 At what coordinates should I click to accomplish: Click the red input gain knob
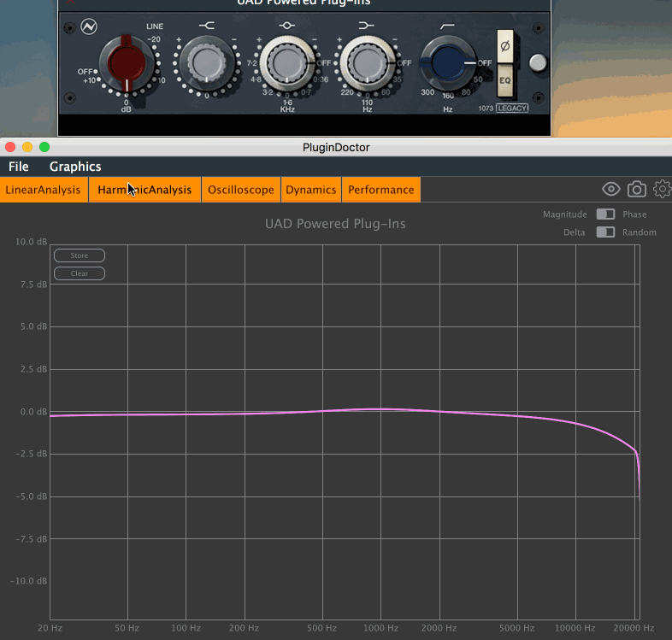click(x=127, y=63)
